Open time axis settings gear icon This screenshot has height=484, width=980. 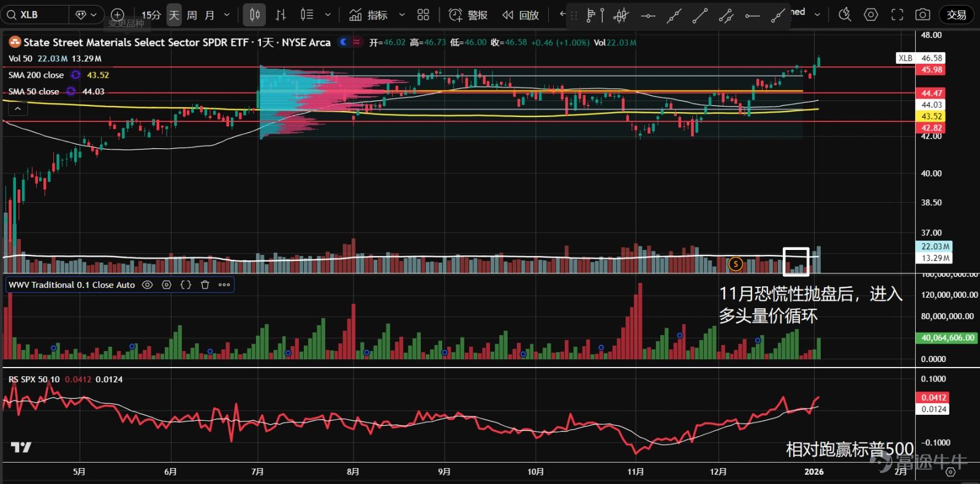(x=950, y=472)
